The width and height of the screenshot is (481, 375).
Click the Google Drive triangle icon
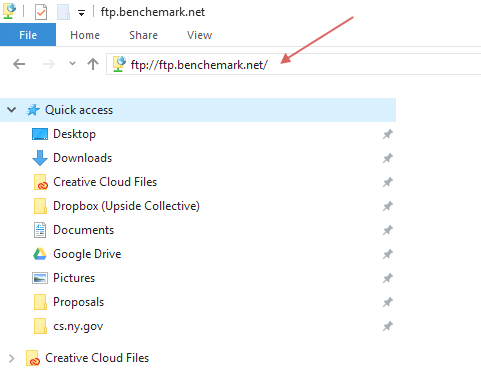(40, 254)
